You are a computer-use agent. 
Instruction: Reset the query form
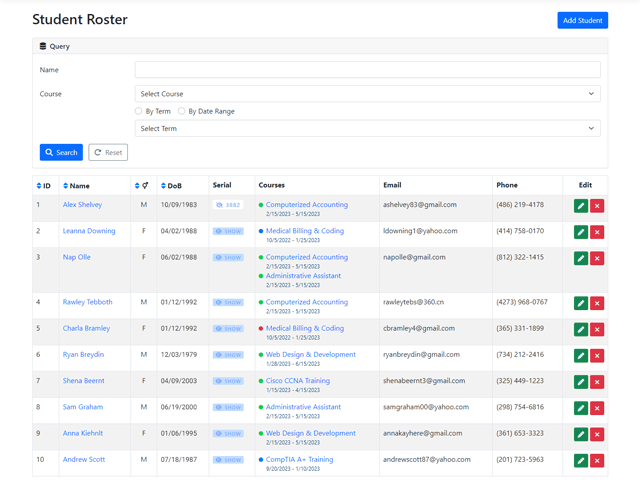108,152
